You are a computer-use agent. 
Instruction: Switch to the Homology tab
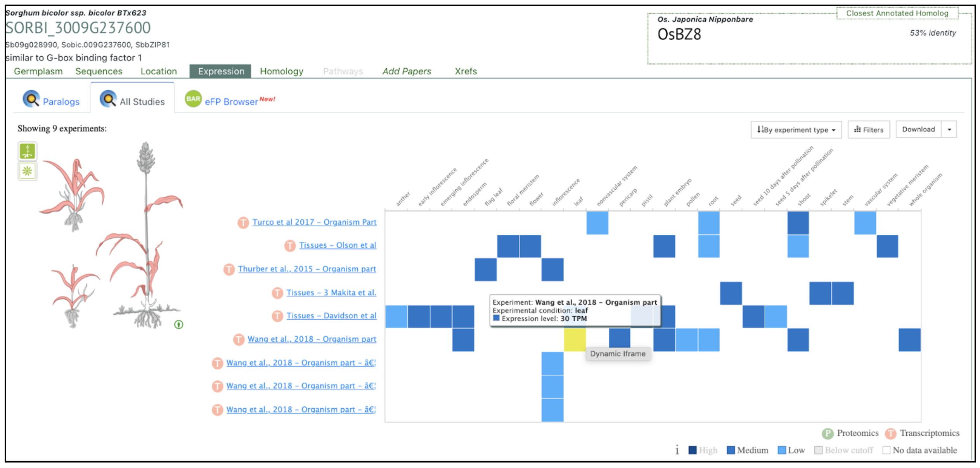281,71
